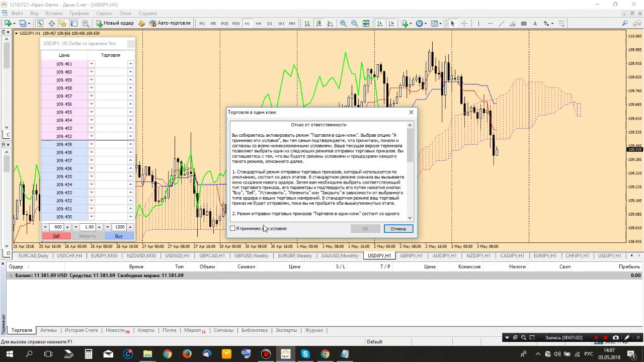Viewport: 644px width, 362px height.
Task: Select the crosshair tool
Action: coord(464,23)
